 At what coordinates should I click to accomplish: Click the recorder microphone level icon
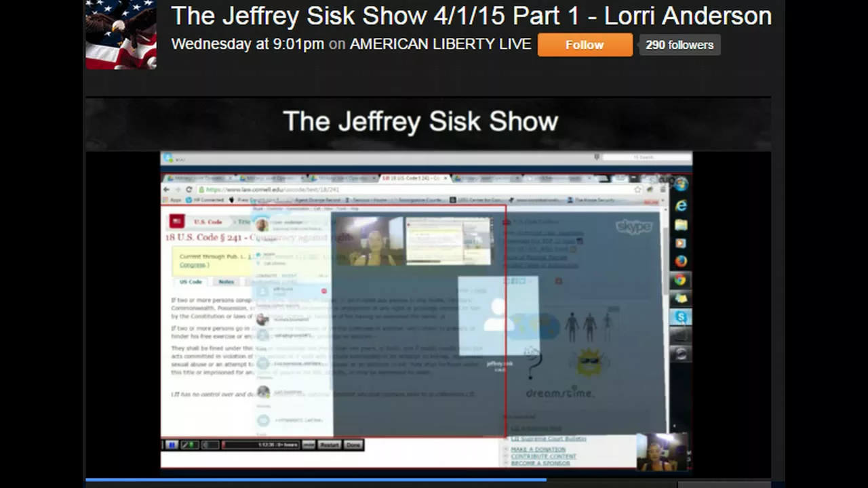(x=191, y=445)
